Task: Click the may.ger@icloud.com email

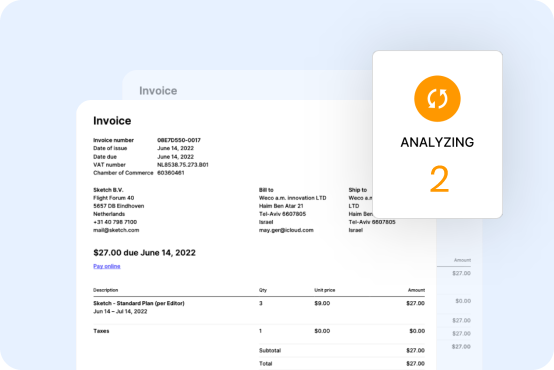Action: (286, 230)
